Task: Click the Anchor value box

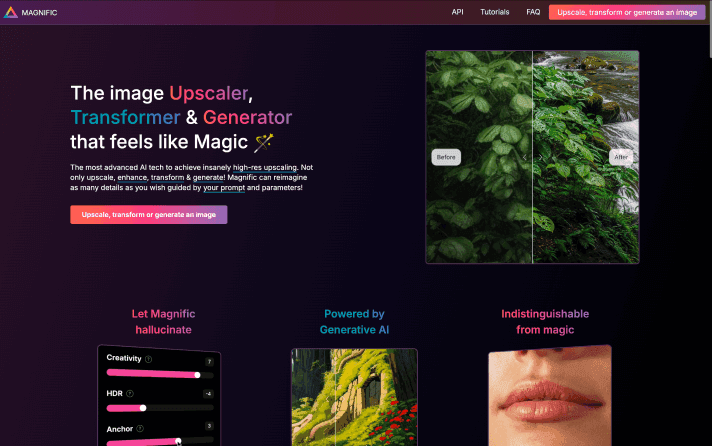Action: (209, 426)
